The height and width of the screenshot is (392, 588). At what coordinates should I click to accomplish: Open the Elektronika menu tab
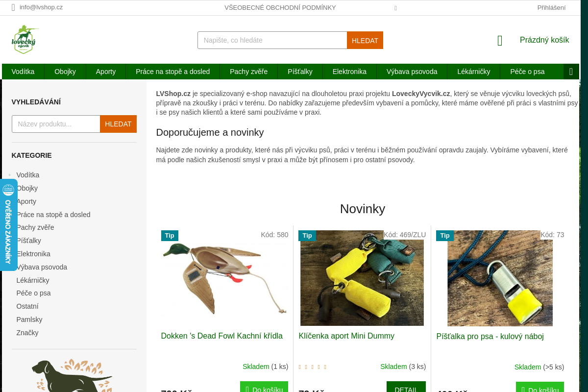[x=349, y=72]
